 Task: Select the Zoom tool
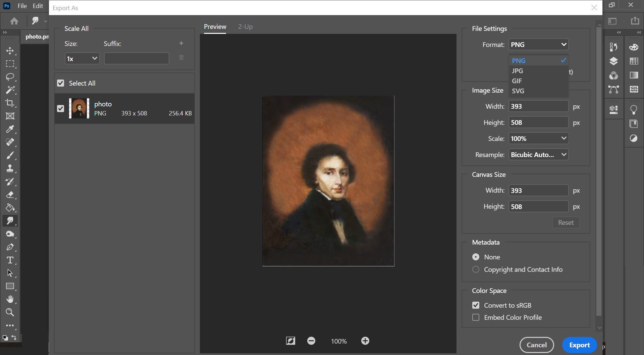click(x=10, y=312)
